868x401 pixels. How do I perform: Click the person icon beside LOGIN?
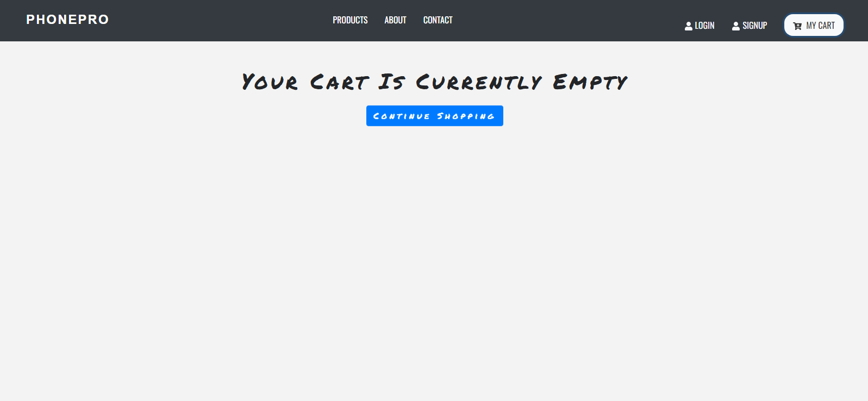(689, 26)
